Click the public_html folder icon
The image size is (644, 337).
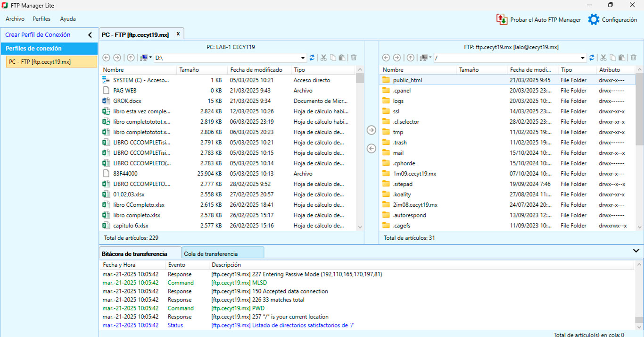[386, 80]
